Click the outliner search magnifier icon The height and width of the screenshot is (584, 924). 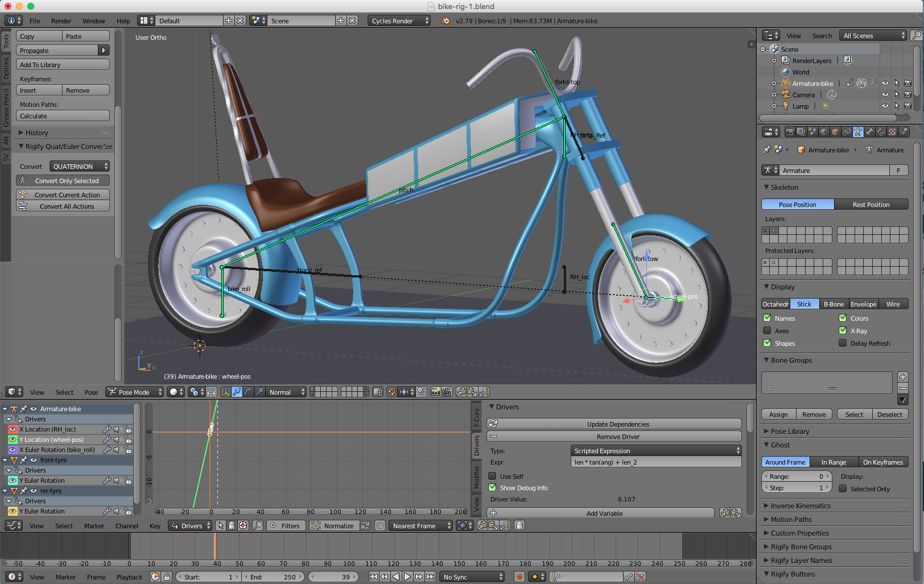tap(915, 35)
